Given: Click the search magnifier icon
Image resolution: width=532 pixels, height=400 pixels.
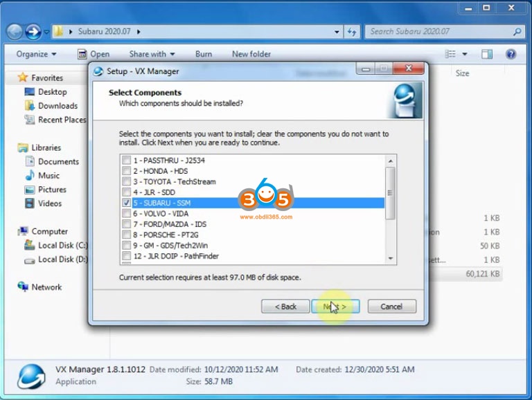Looking at the screenshot, I should point(517,32).
